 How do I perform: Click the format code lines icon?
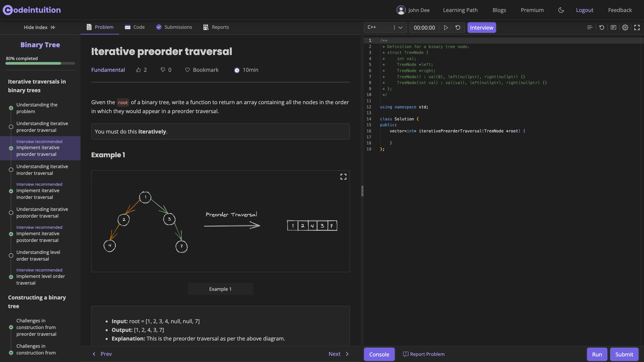pos(590,27)
